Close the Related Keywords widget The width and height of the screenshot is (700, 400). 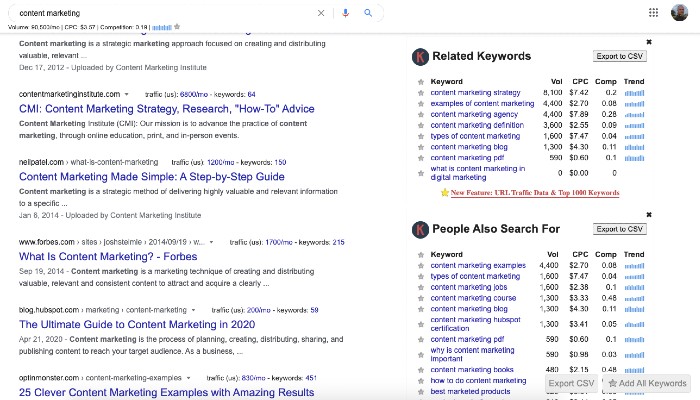pos(648,42)
